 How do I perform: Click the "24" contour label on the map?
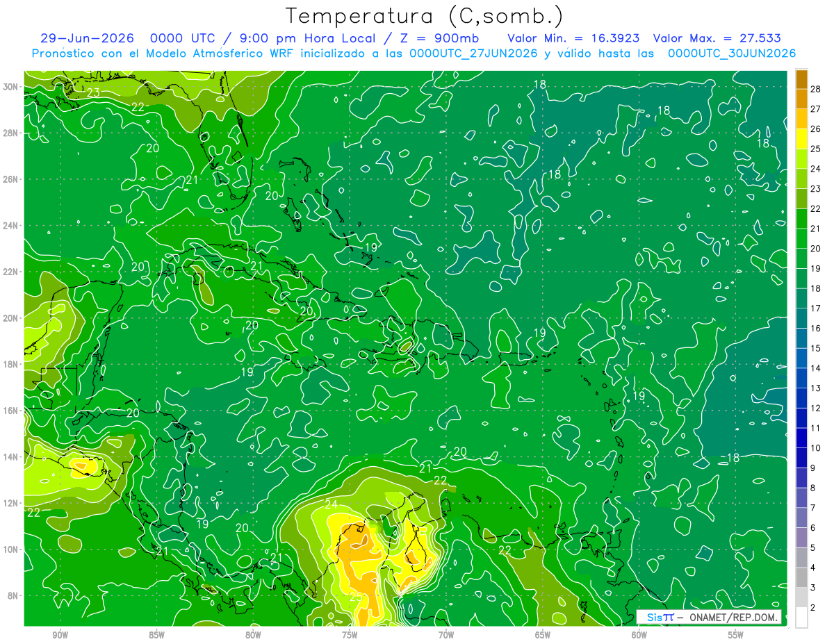331,504
